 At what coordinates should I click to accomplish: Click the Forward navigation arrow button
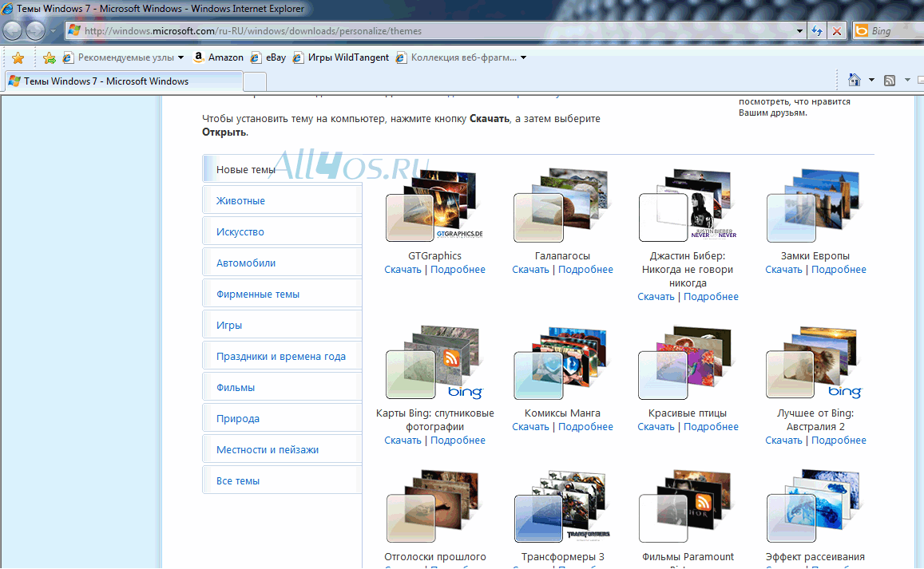(x=35, y=30)
